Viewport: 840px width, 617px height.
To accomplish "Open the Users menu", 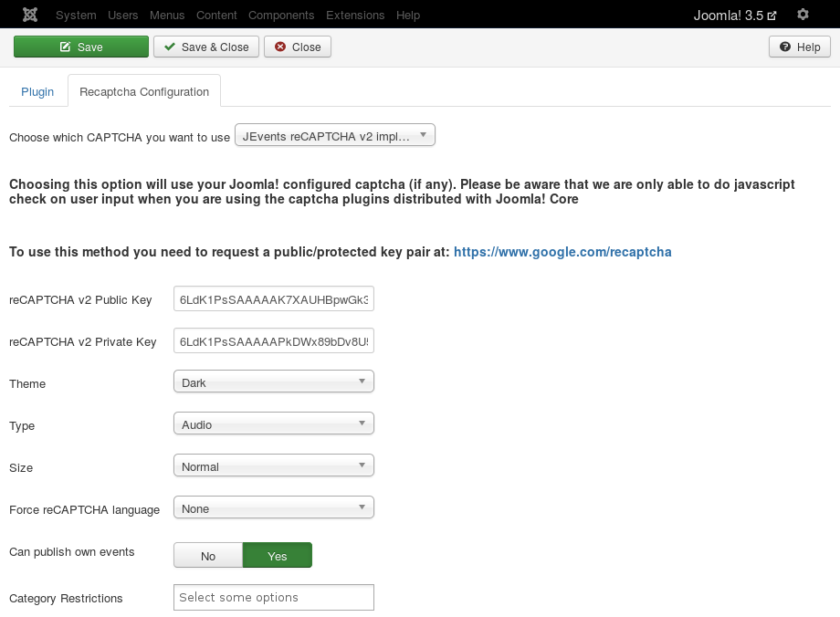I will [122, 15].
